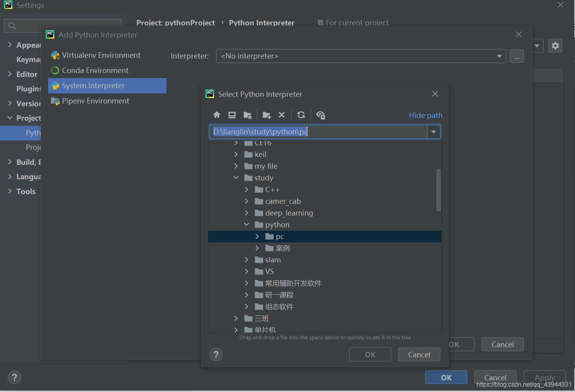Click the browse '...' button next to Interpreter

(x=517, y=56)
